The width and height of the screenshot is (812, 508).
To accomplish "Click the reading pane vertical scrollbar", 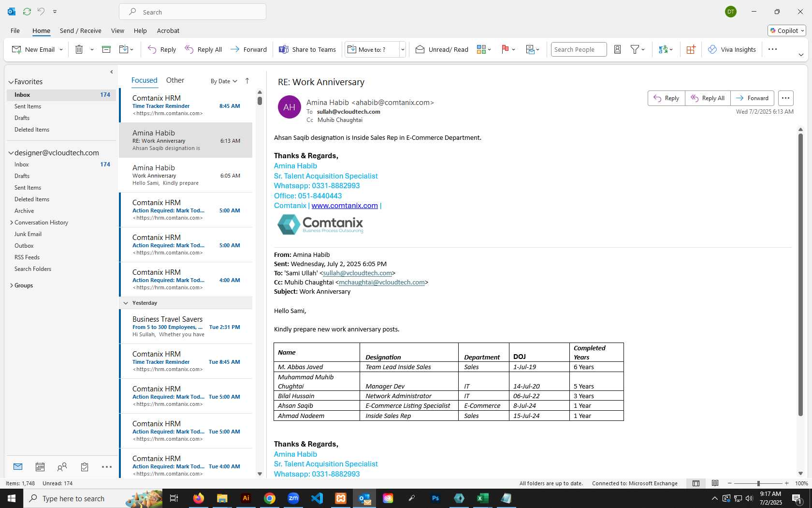I will [800, 275].
